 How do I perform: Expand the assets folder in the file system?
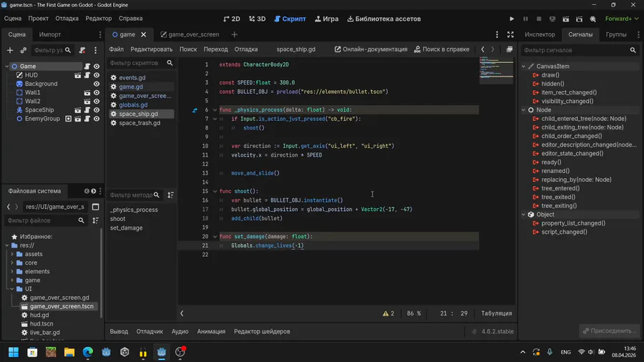pyautogui.click(x=12, y=254)
